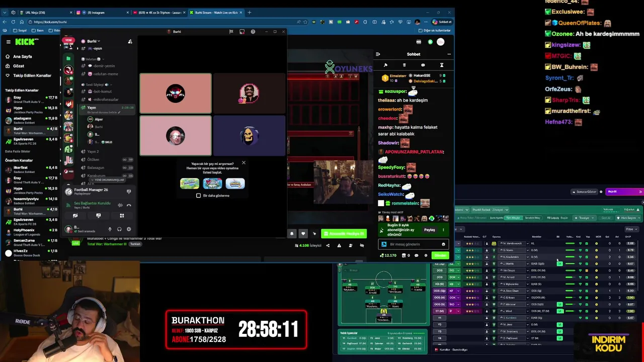Select first game thumbnail in Discord popup

pyautogui.click(x=190, y=184)
